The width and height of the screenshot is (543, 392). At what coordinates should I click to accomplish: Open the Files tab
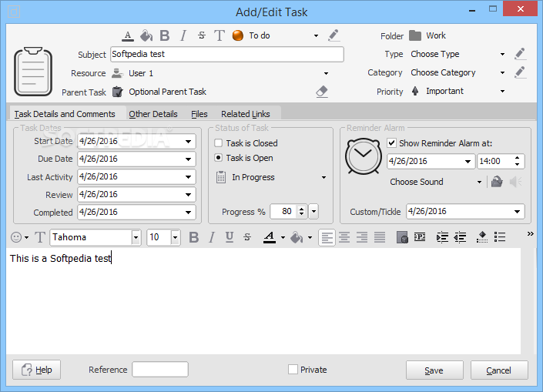pos(199,114)
